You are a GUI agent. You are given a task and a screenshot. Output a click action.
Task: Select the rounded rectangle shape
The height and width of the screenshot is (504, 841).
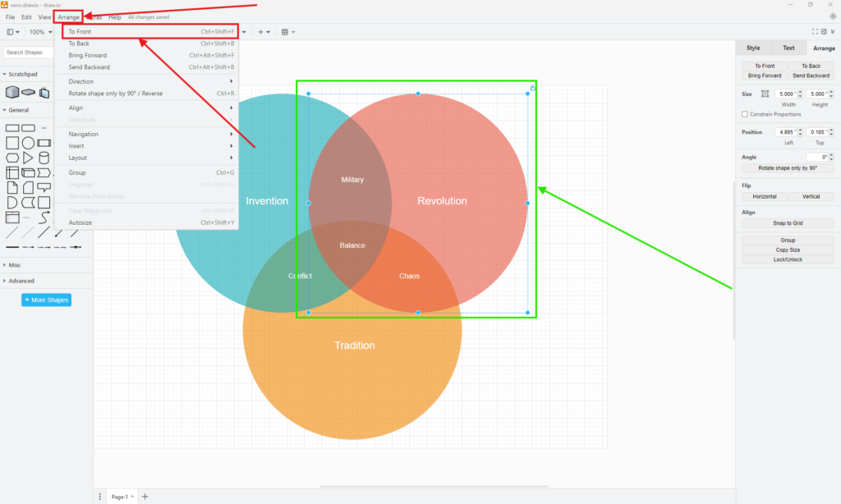pyautogui.click(x=29, y=128)
